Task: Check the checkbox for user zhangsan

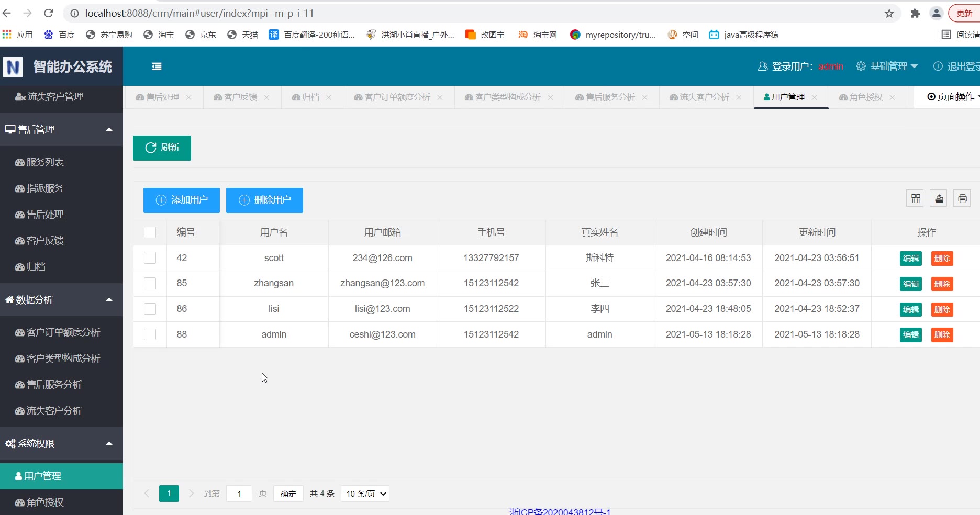Action: tap(150, 284)
